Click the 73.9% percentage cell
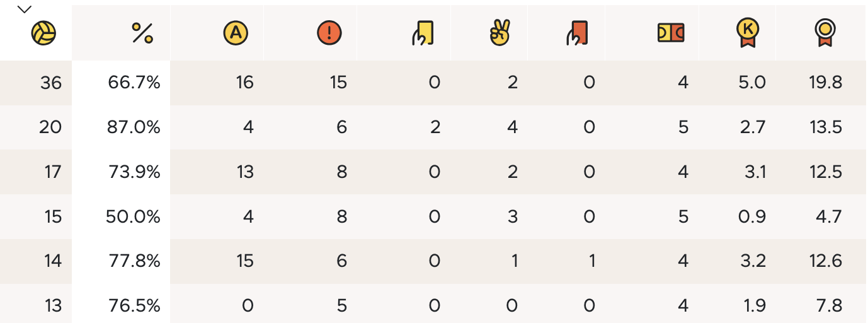Screen dimensions: 868x323 tap(133, 172)
